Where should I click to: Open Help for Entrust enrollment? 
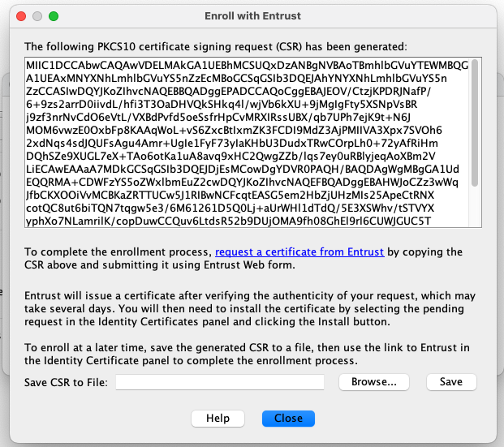[x=218, y=419]
